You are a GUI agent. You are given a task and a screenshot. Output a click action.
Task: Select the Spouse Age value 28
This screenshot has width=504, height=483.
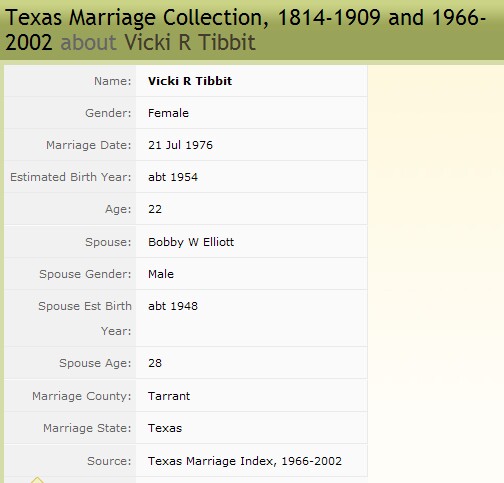(x=155, y=363)
